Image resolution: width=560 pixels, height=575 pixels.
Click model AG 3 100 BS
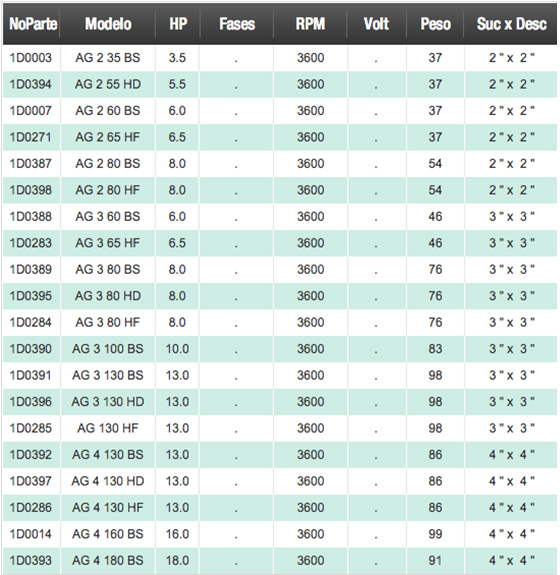pos(108,349)
